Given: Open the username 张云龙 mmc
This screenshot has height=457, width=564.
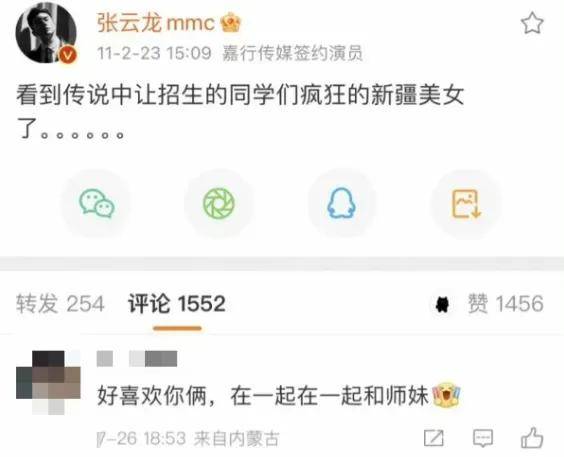Looking at the screenshot, I should click(155, 23).
